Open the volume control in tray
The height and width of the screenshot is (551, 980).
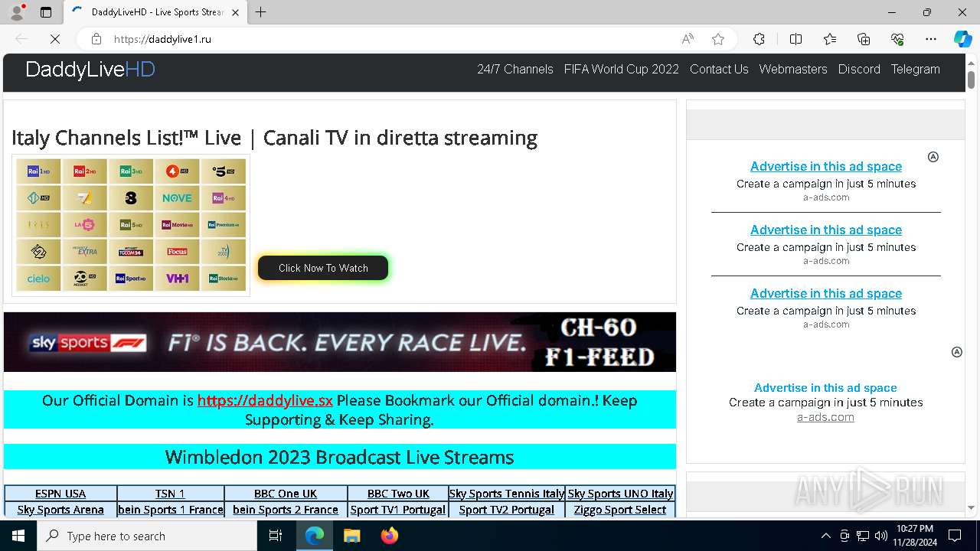[880, 536]
